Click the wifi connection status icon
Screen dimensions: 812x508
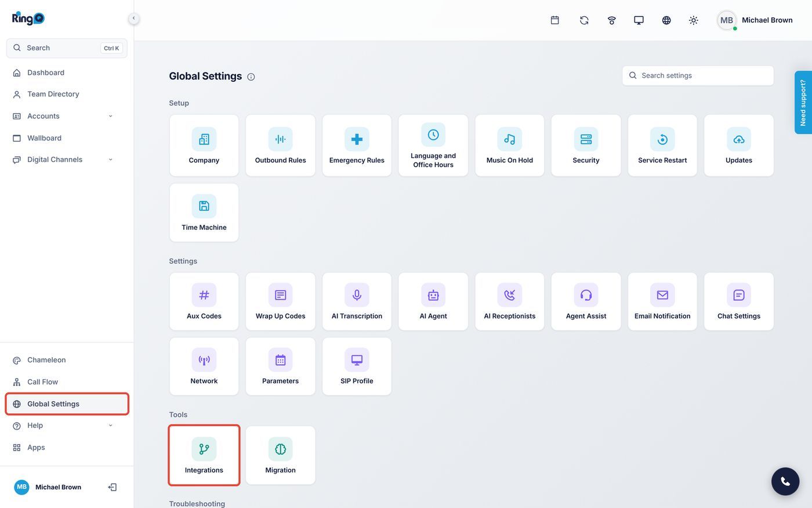tap(612, 20)
